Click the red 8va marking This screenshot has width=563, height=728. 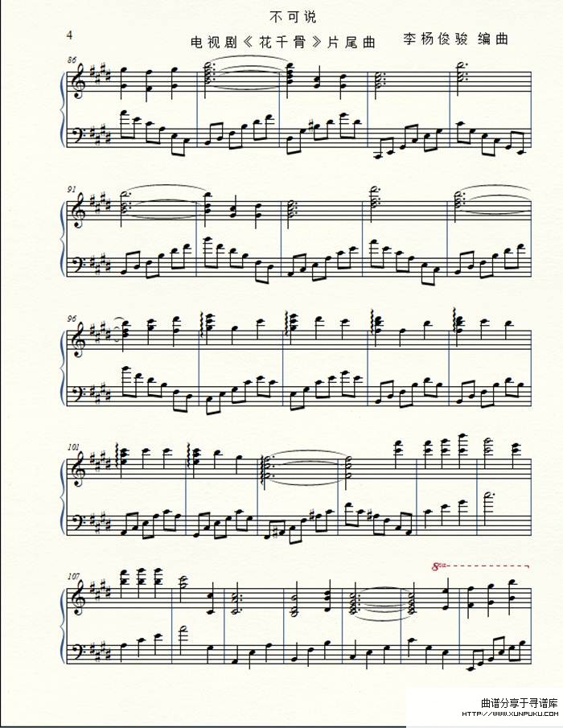(x=438, y=566)
